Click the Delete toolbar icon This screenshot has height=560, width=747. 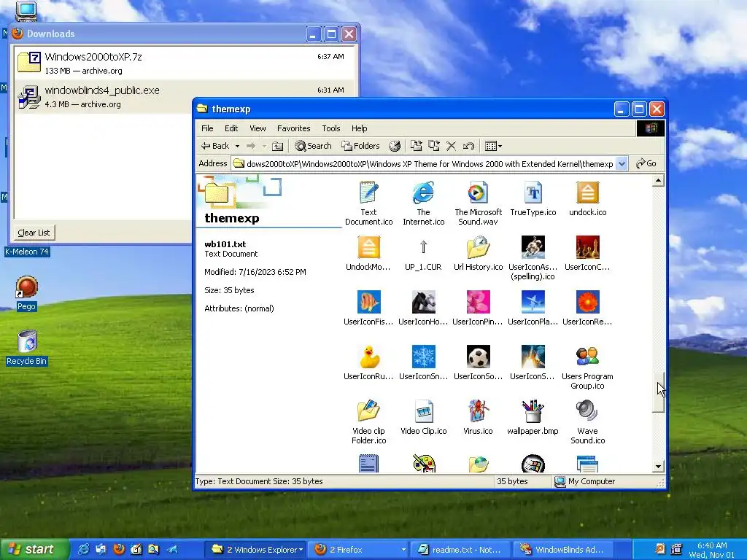point(451,146)
